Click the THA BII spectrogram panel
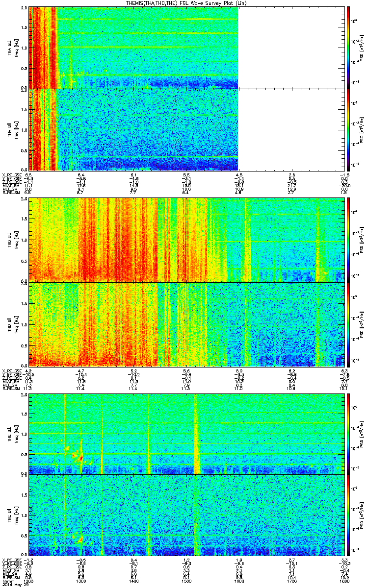 [x=134, y=129]
